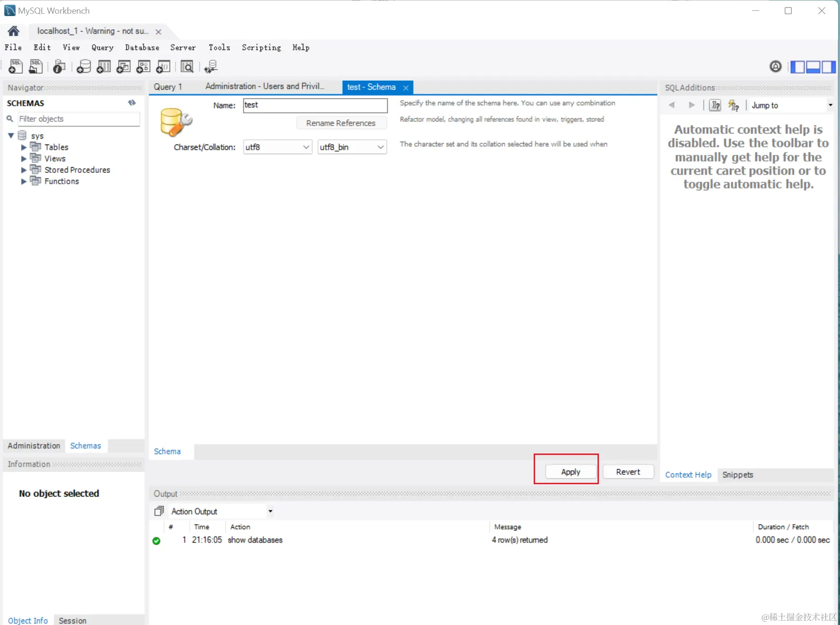The image size is (840, 625).
Task: Click the sys database icon
Action: click(x=22, y=136)
